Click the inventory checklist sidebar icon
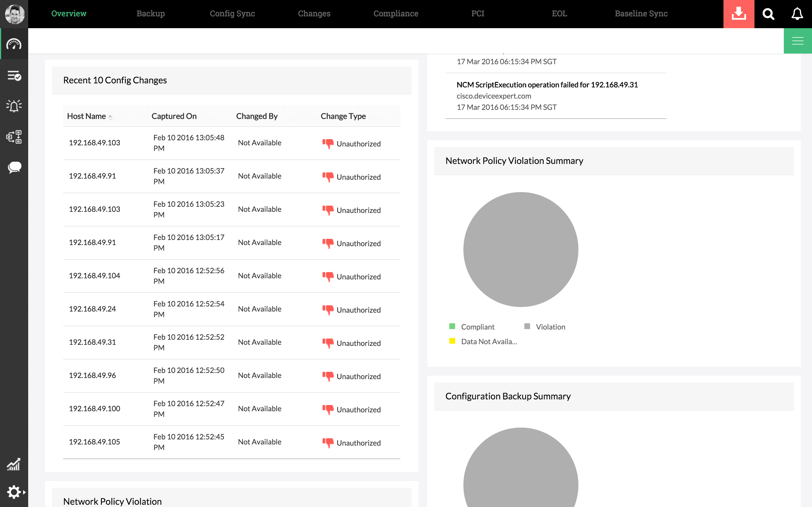Image resolution: width=812 pixels, height=507 pixels. [x=14, y=76]
